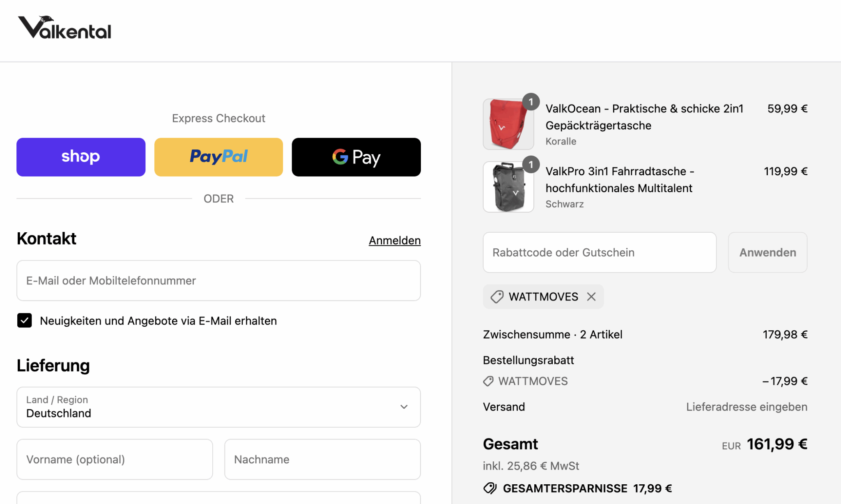
Task: Click quantity badge on ValkOcean thumbnail
Action: (x=531, y=102)
